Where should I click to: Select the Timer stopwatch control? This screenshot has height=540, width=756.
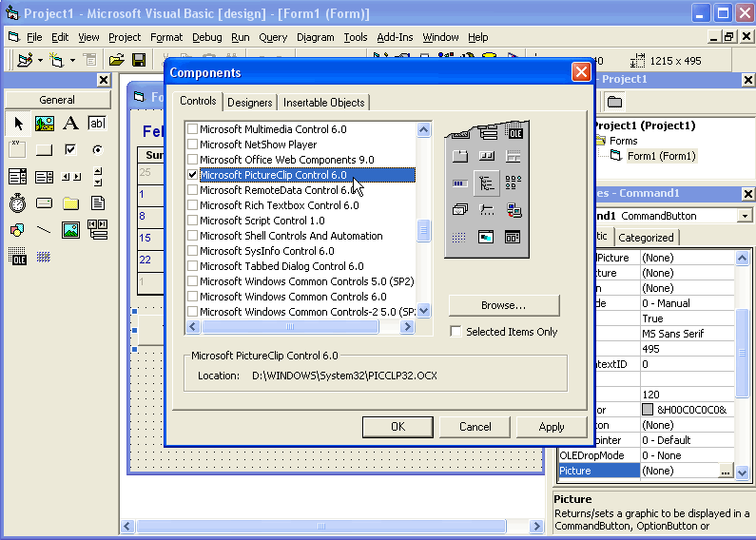[17, 203]
